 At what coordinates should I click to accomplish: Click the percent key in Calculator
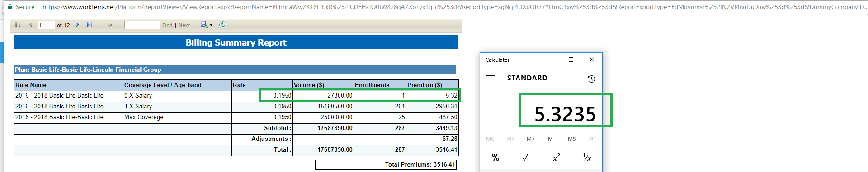[x=495, y=158]
